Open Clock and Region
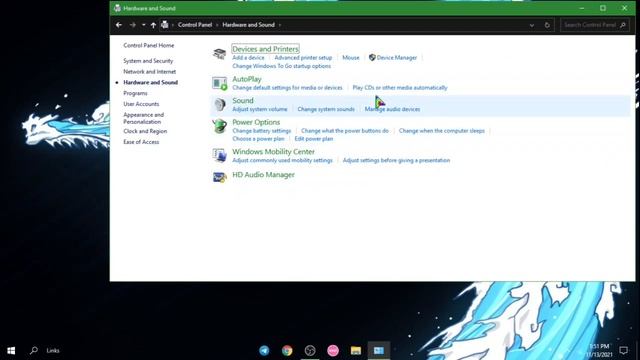Image resolution: width=640 pixels, height=360 pixels. coord(145,131)
